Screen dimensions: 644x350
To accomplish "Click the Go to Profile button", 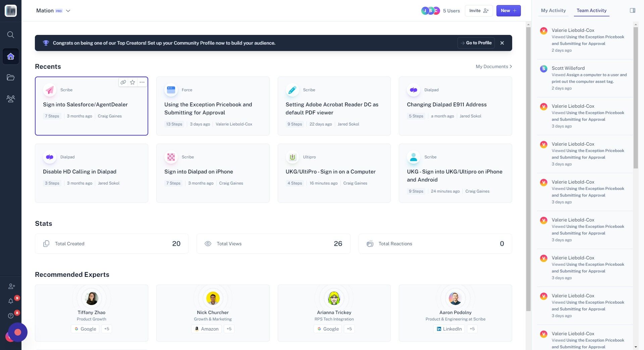I will (476, 43).
